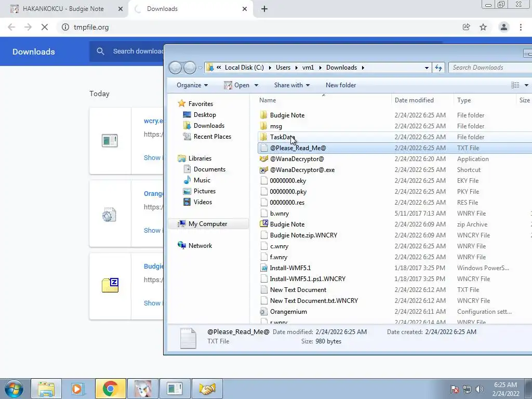The height and width of the screenshot is (399, 532).
Task: Open the browser three-dot menu
Action: [521, 27]
